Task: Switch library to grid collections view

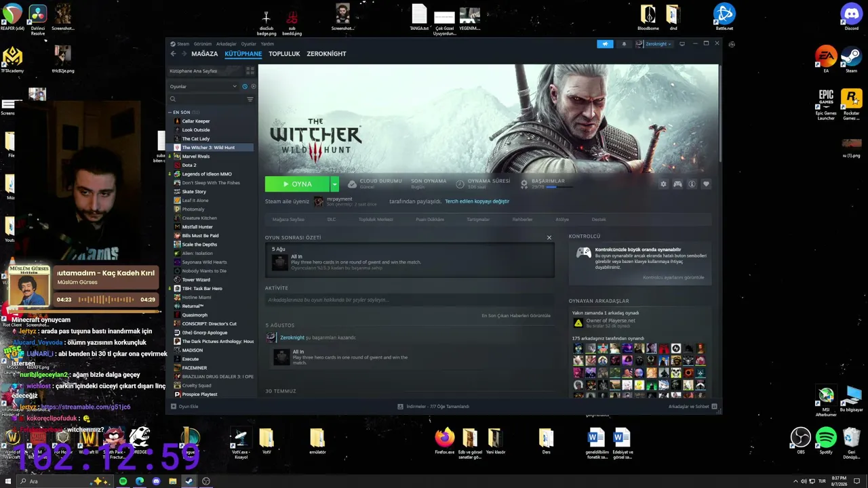Action: click(250, 70)
